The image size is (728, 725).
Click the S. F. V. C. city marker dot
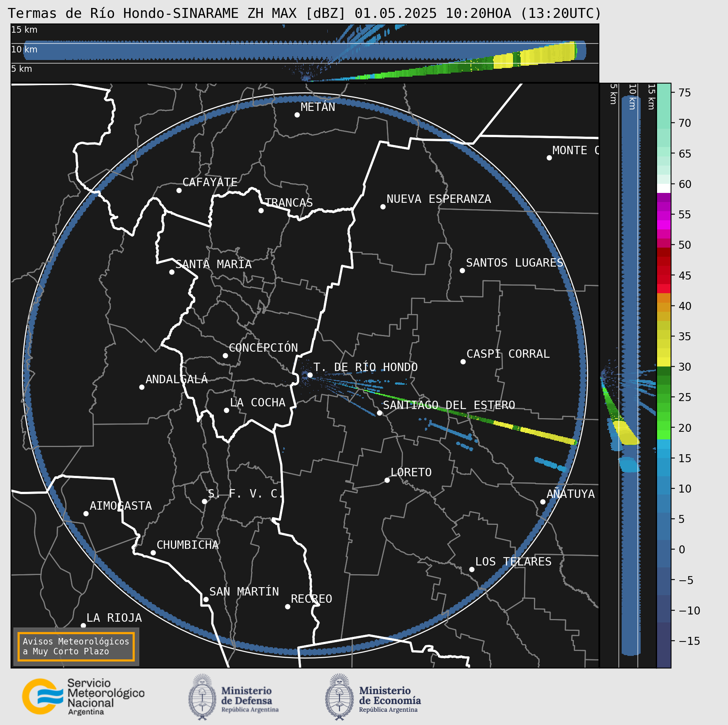tap(204, 501)
